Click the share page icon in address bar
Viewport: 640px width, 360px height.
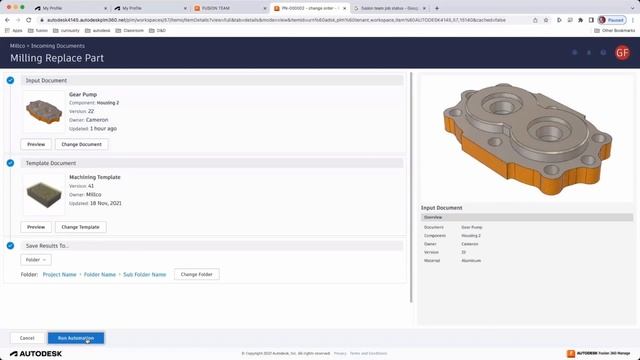click(535, 20)
